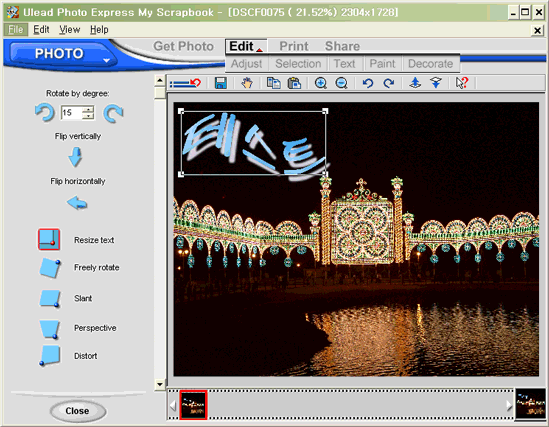Rotate text counterclockwise by degree
This screenshot has height=427, width=549.
tap(44, 113)
